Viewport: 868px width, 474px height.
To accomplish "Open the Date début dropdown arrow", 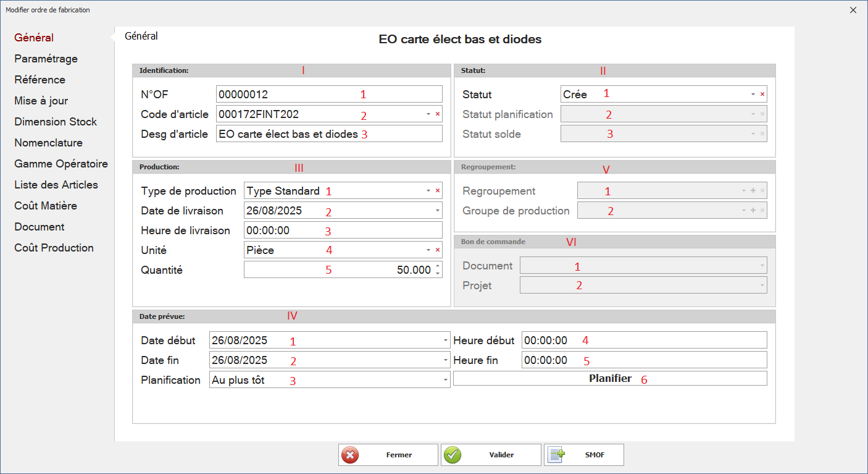I will tap(446, 341).
